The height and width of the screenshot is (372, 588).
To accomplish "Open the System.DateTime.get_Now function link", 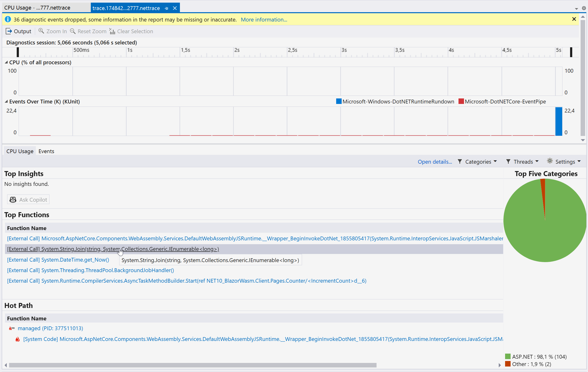I will 58,260.
